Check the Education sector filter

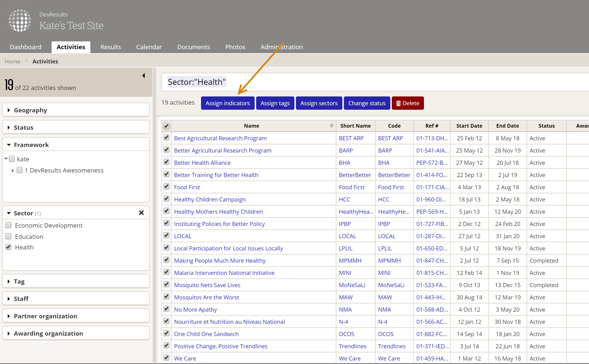pos(8,236)
